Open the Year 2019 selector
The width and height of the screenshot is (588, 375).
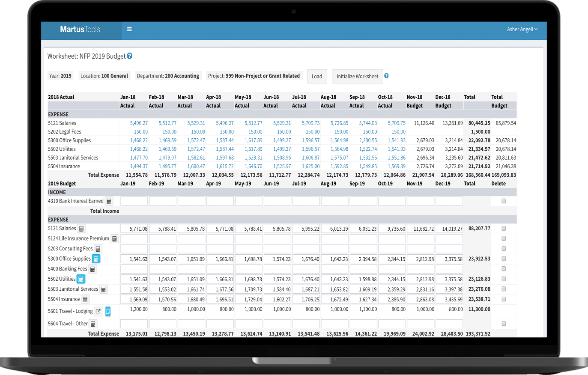[60, 75]
